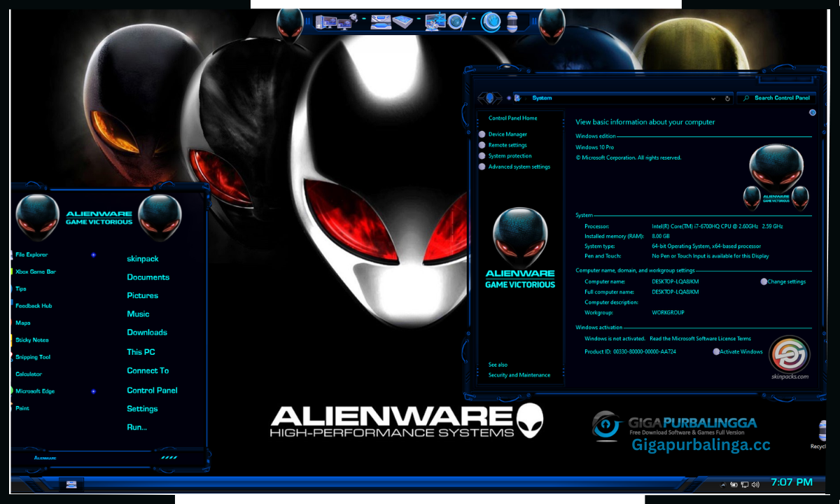Open the radar disc with pen dock icon
The width and height of the screenshot is (840, 504).
[457, 22]
